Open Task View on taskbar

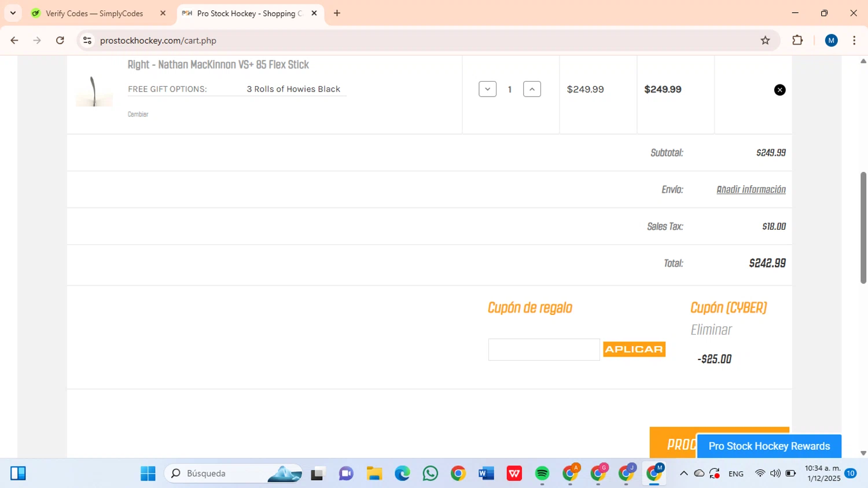(318, 474)
